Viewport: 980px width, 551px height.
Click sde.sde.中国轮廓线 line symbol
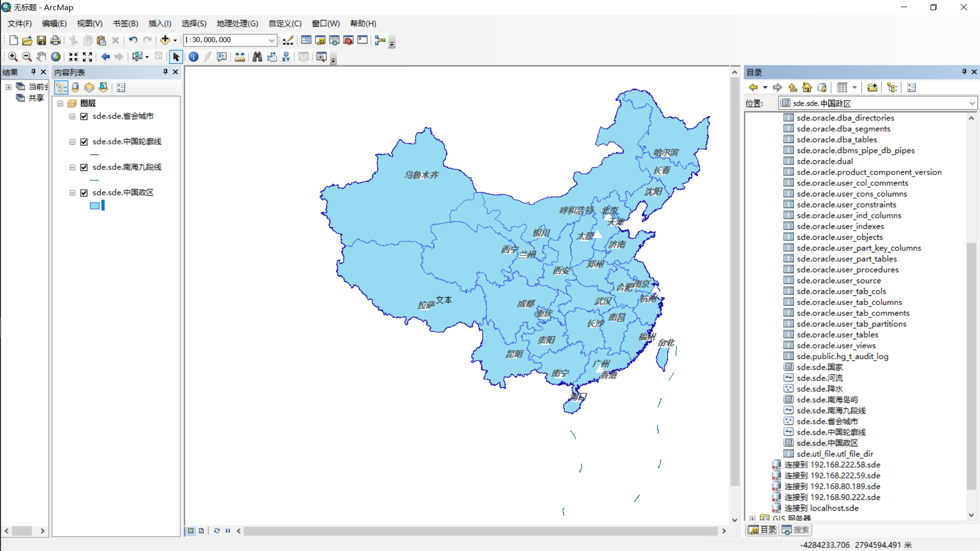(94, 155)
